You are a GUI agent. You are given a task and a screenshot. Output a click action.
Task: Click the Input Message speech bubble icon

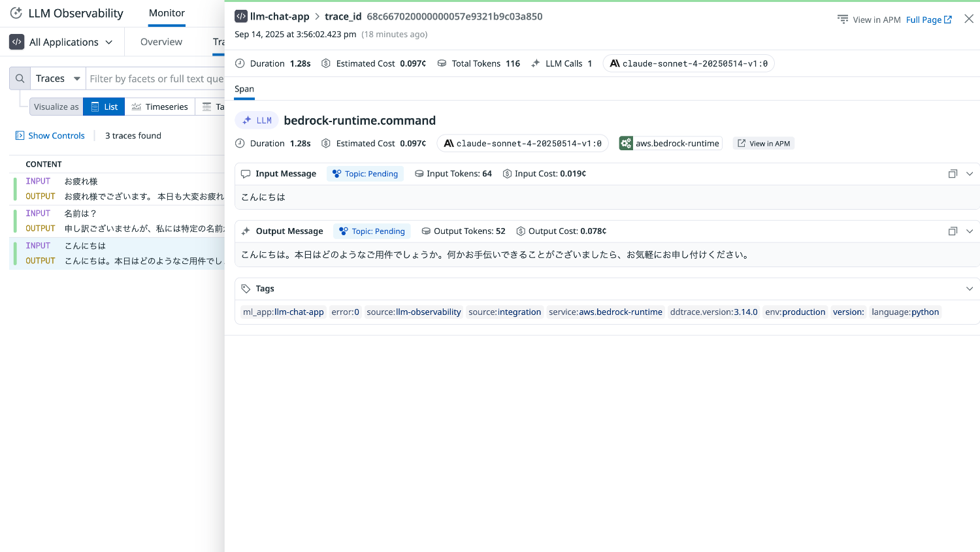(x=246, y=174)
